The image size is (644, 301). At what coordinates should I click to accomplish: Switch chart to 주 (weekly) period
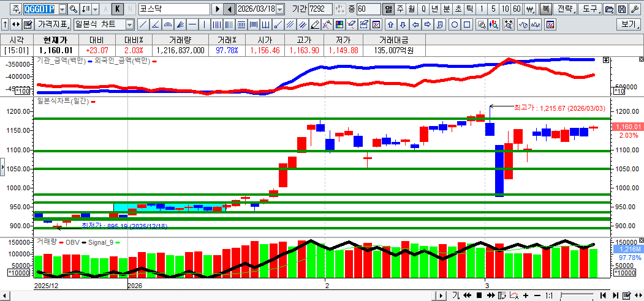pyautogui.click(x=400, y=9)
